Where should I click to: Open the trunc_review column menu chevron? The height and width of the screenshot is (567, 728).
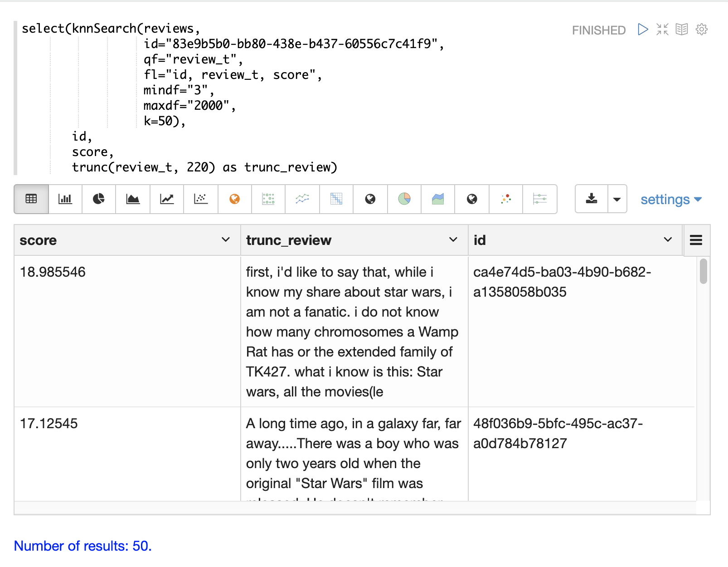(453, 240)
